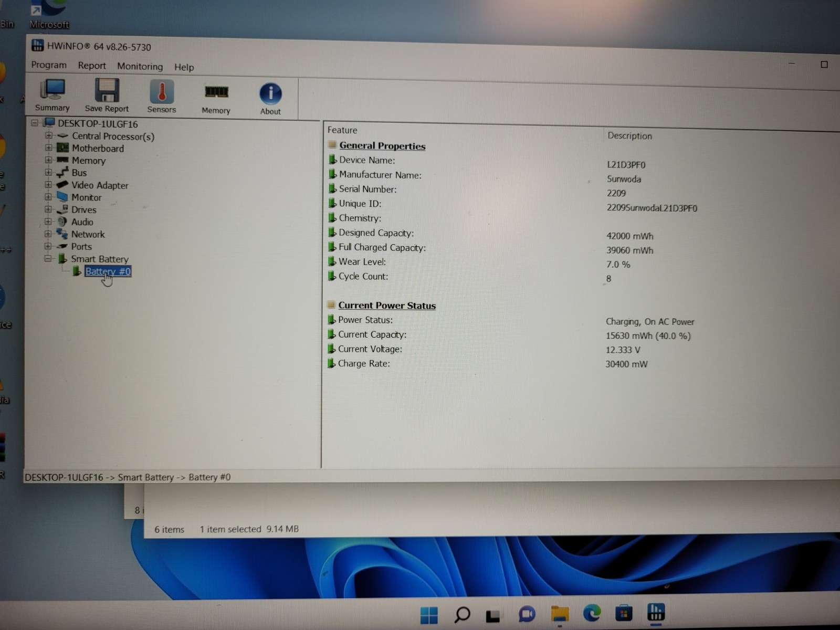Viewport: 840px width, 630px height.
Task: Select Bus in the device tree
Action: 79,173
